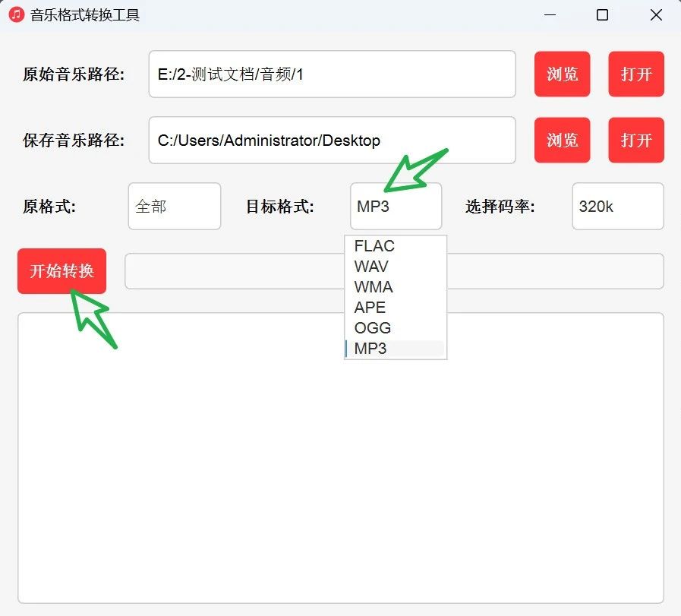The width and height of the screenshot is (681, 616).
Task: Click the 原始音乐路径 label
Action: [x=74, y=74]
